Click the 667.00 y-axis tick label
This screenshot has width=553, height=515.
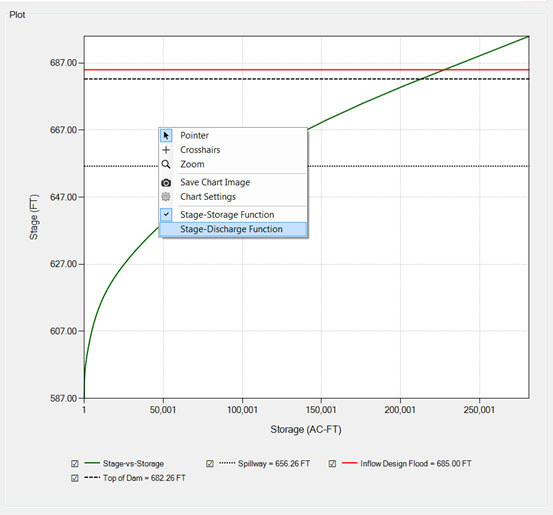coord(63,130)
